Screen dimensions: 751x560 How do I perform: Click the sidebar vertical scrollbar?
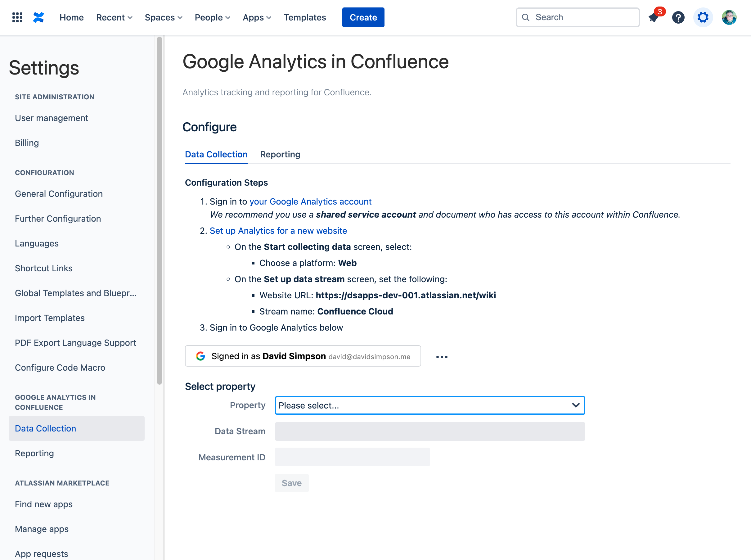pos(159,210)
